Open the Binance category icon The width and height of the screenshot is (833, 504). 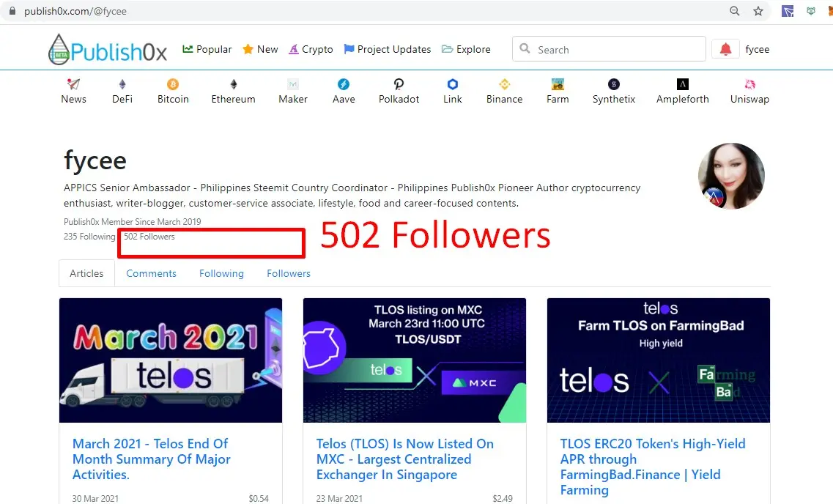coord(504,84)
